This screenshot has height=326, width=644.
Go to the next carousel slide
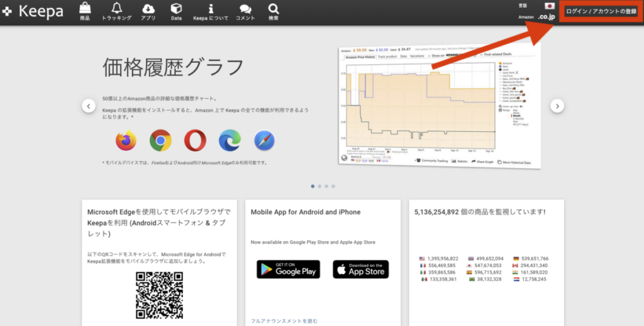(x=557, y=106)
